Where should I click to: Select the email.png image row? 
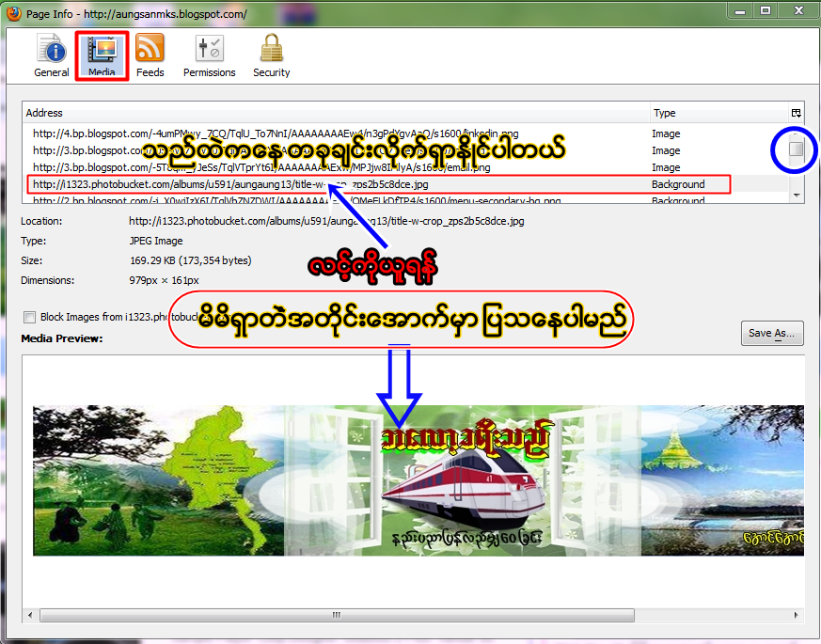click(x=405, y=167)
